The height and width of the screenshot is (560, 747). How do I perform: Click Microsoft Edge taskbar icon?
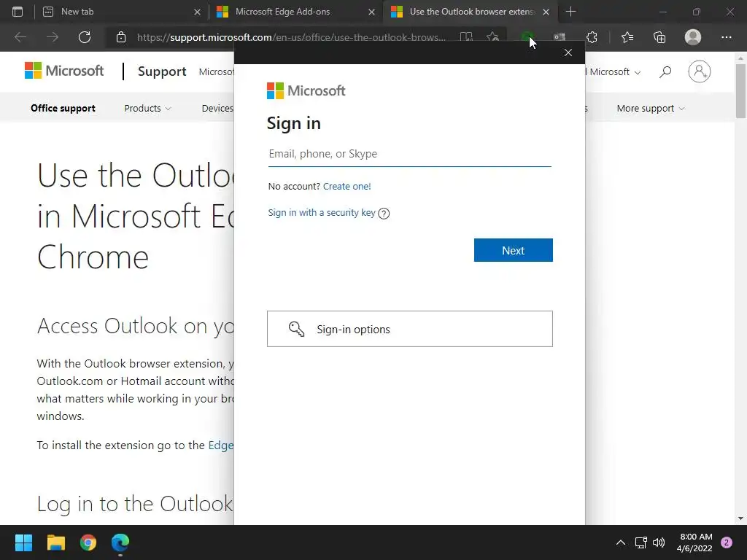[120, 542]
